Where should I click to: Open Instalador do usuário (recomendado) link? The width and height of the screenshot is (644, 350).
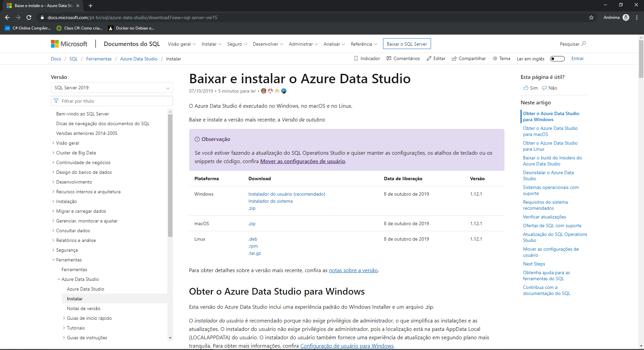pos(286,194)
